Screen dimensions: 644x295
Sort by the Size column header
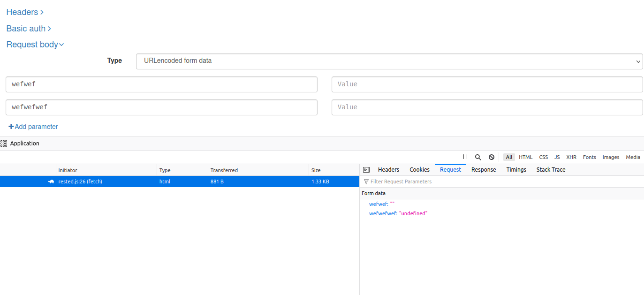pyautogui.click(x=334, y=170)
